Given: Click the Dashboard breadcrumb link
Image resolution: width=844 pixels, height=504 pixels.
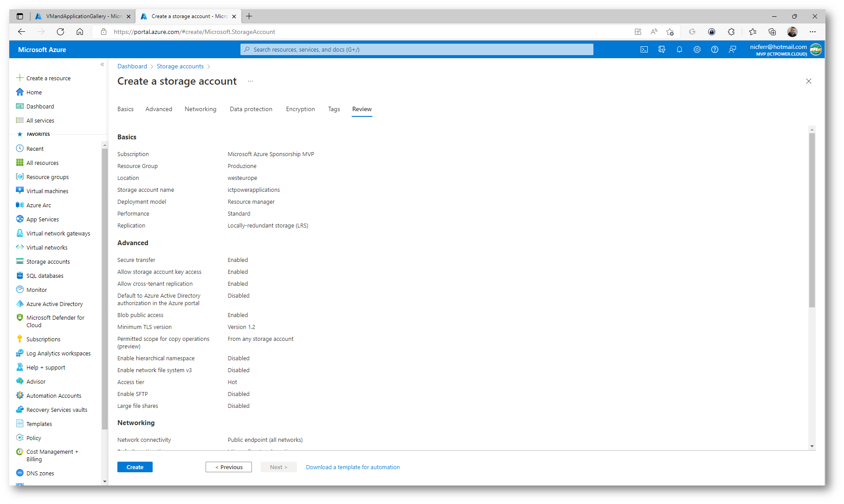Looking at the screenshot, I should tap(132, 66).
